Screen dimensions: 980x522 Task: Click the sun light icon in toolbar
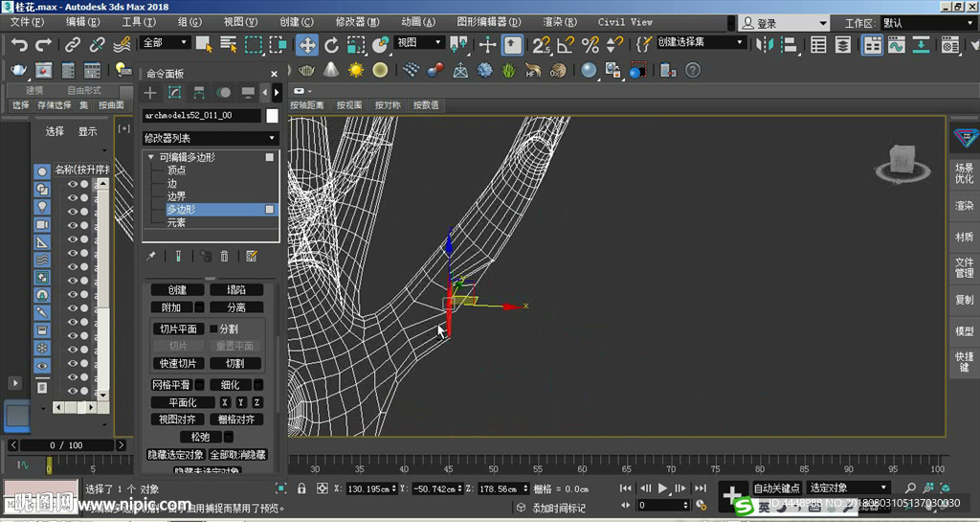[x=356, y=70]
